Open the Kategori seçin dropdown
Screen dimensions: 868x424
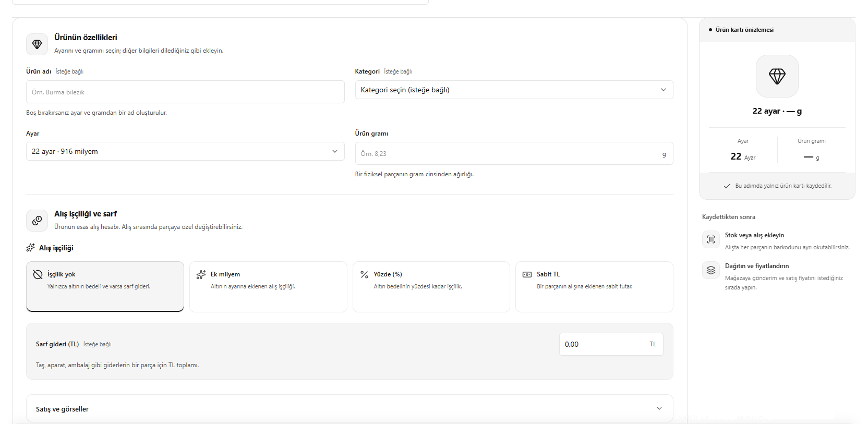[514, 90]
